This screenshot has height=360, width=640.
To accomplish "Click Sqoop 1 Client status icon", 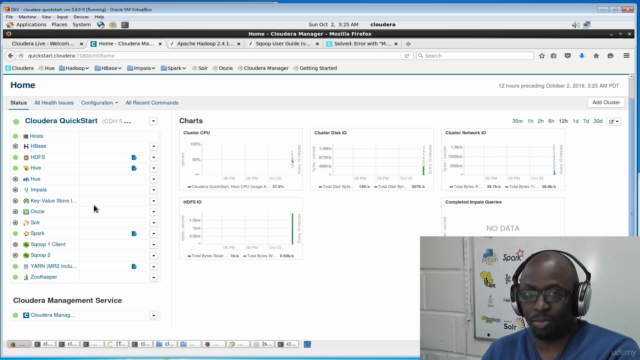I will 16,244.
